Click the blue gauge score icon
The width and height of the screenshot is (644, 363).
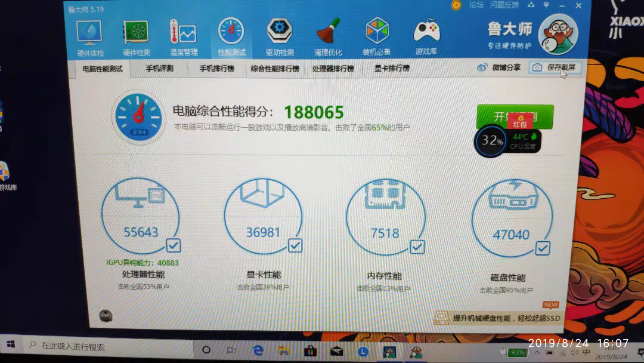[x=138, y=117]
